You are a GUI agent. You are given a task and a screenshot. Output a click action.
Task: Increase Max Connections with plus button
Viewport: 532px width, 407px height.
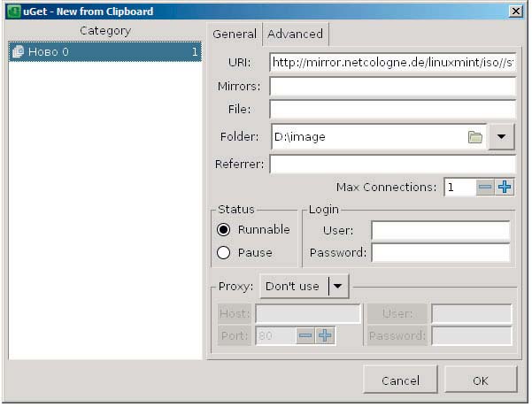505,187
